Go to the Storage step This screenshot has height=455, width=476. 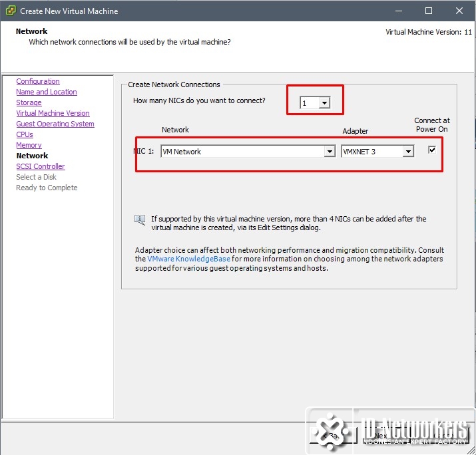29,102
